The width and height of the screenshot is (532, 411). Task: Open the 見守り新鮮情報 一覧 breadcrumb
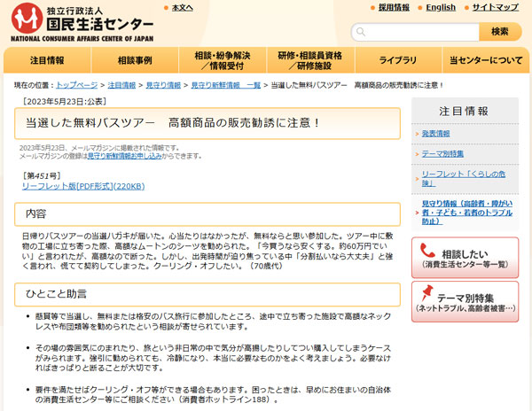225,85
